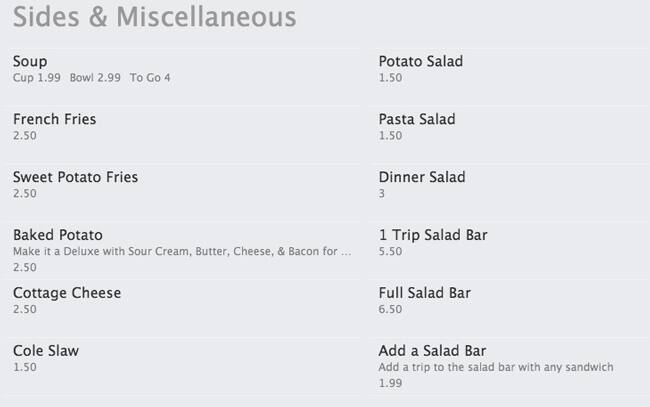Viewport: 650px width, 407px height.
Task: Choose the Full Salad Bar option
Action: coord(424,294)
